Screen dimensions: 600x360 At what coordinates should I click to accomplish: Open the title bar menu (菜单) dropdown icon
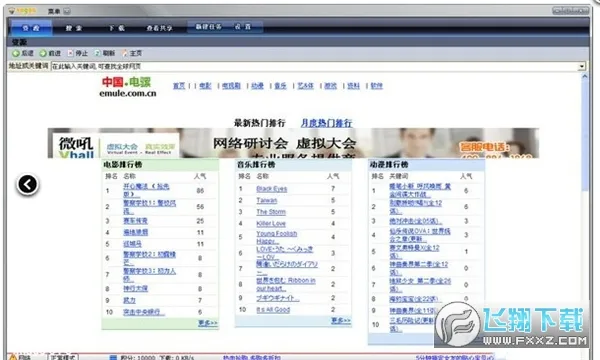[67, 11]
